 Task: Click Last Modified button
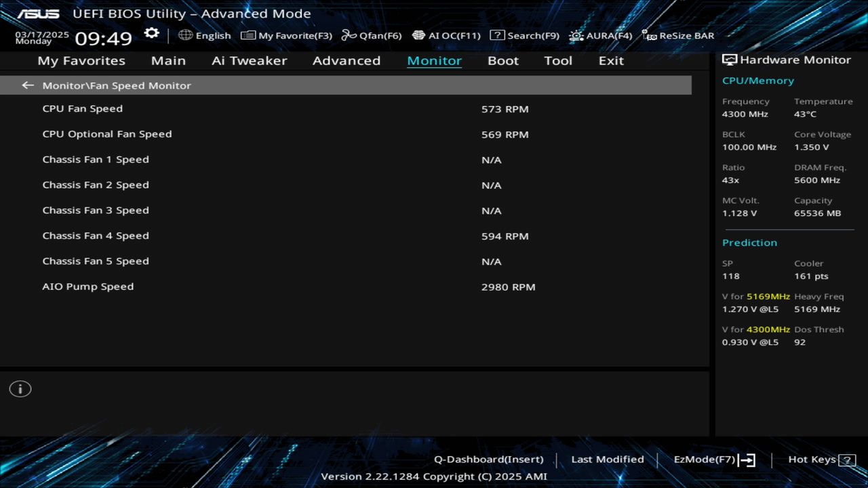[x=608, y=460]
